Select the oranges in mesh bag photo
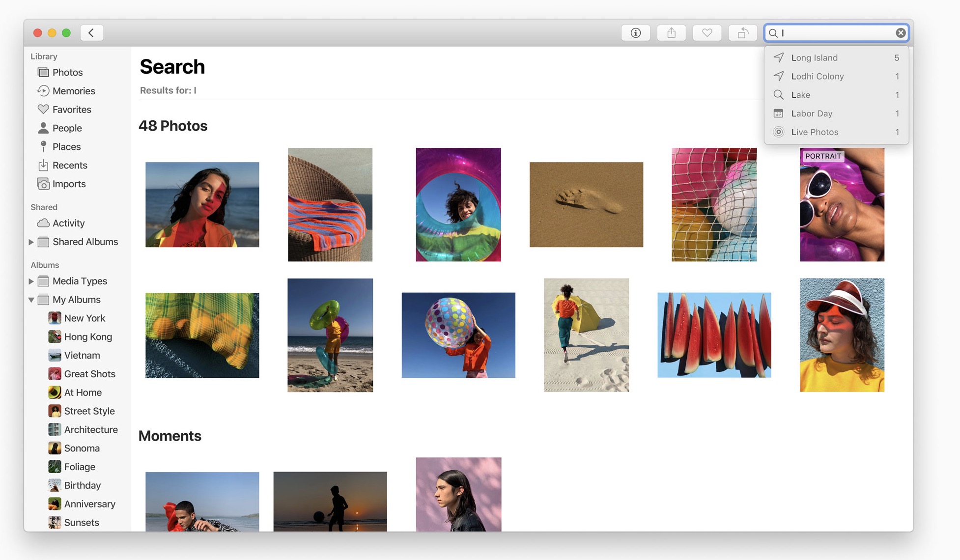The height and width of the screenshot is (560, 960). (202, 336)
